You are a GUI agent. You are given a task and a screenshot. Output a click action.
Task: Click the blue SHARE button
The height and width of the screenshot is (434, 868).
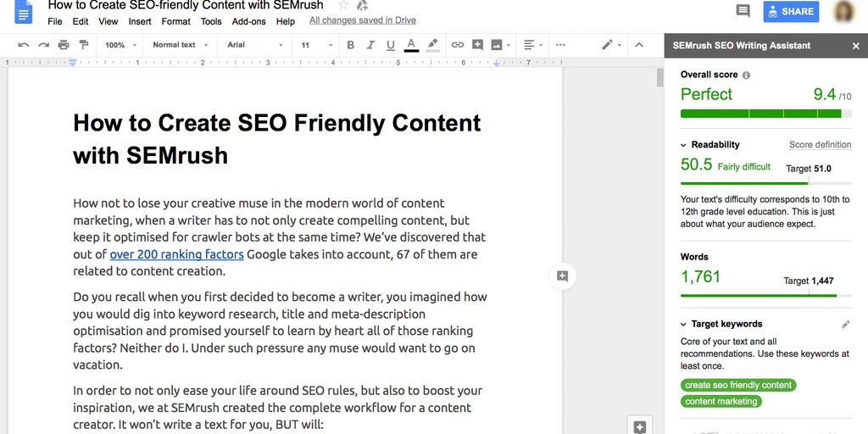pos(791,11)
